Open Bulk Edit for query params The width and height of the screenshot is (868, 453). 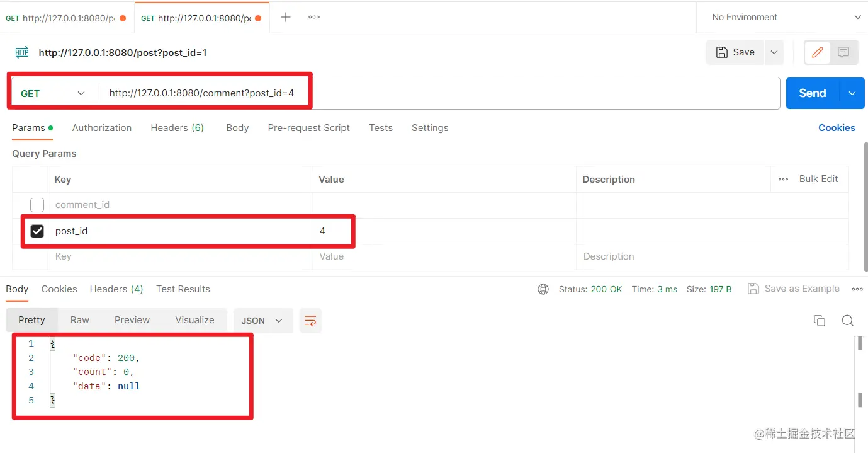[x=818, y=179]
